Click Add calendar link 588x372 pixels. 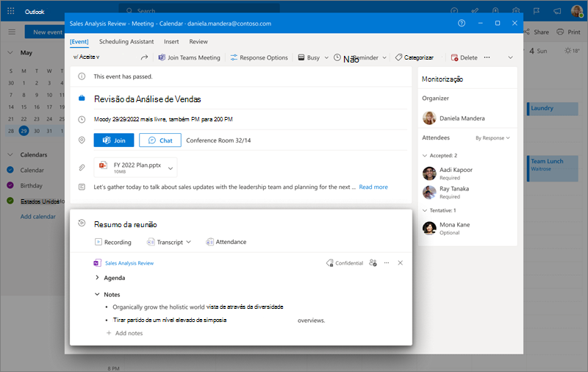point(38,216)
